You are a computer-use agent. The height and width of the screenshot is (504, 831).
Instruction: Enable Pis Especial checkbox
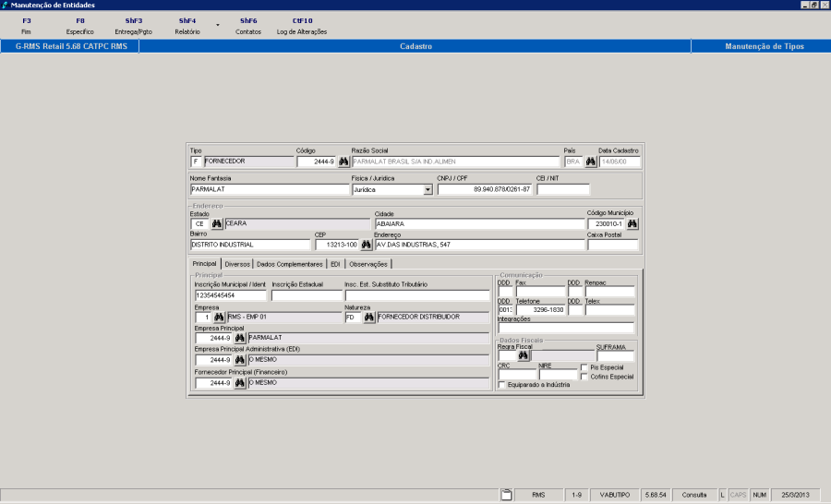point(584,367)
